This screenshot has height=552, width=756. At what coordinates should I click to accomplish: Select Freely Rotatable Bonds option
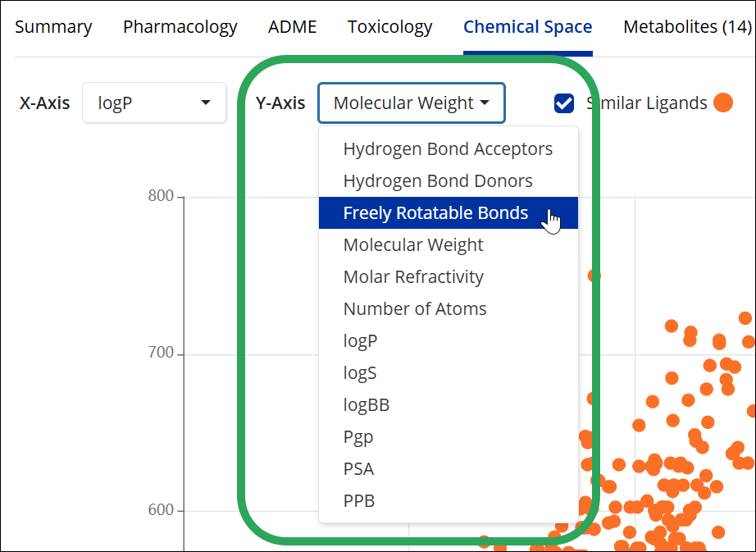[435, 213]
